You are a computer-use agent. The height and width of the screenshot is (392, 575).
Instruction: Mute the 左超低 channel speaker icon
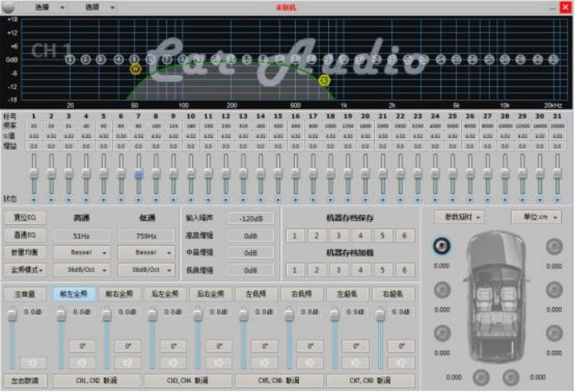[356, 363]
